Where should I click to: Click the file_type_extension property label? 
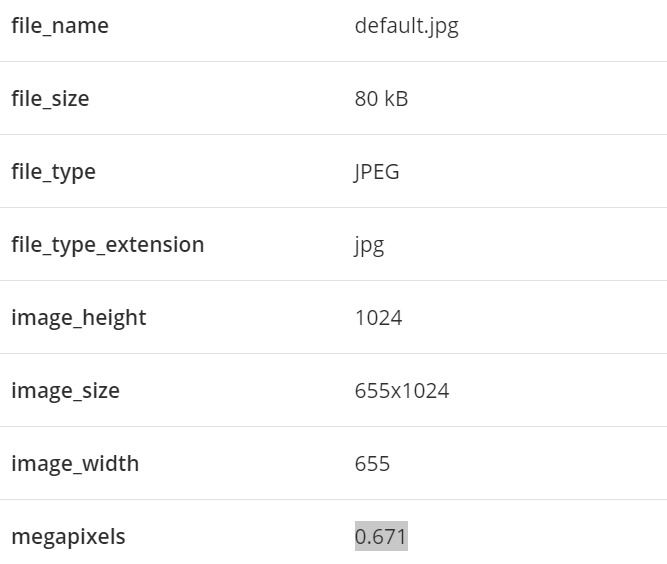pyautogui.click(x=107, y=245)
